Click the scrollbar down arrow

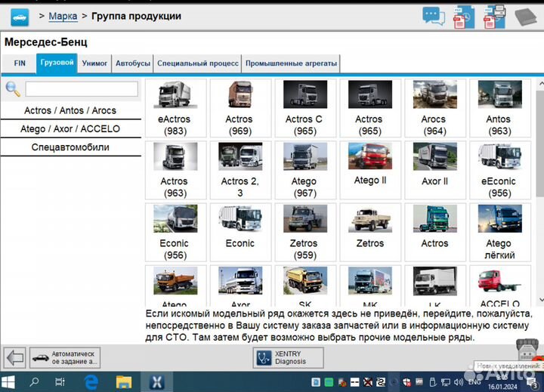point(540,300)
